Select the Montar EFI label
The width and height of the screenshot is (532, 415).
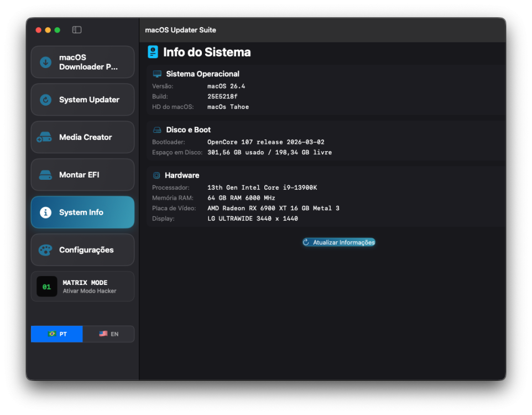click(79, 175)
